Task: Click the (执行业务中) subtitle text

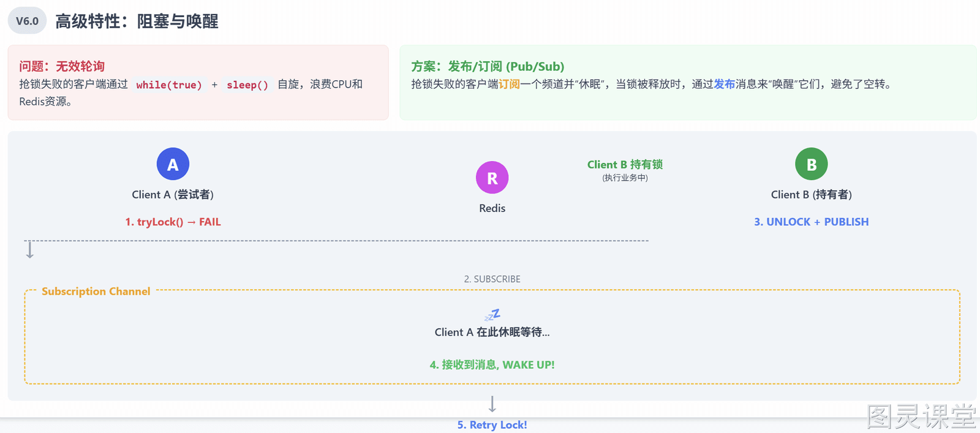Action: [x=625, y=178]
